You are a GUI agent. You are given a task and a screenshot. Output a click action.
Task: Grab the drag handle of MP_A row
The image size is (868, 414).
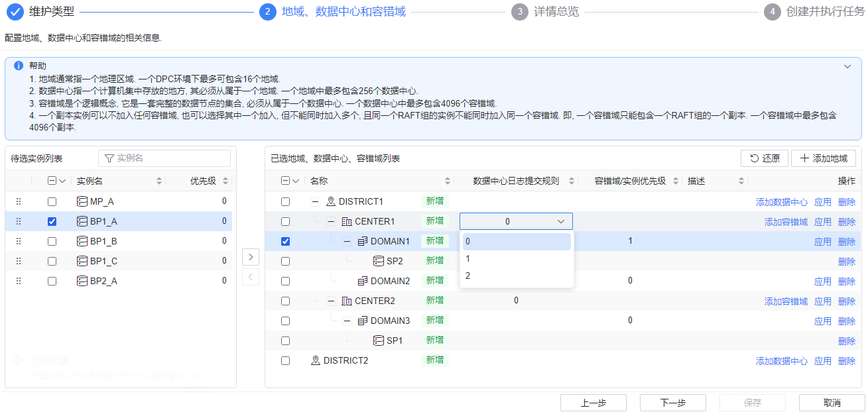[x=19, y=201]
